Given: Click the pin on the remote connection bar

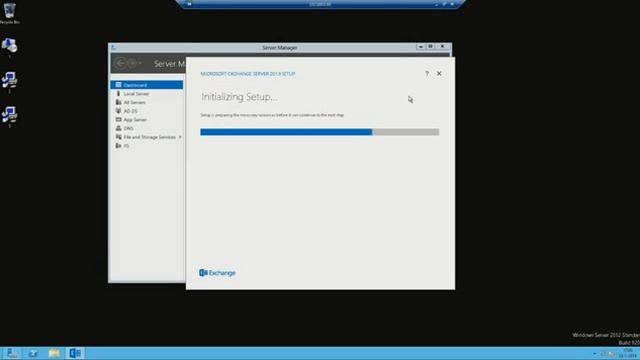Looking at the screenshot, I should click(189, 4).
